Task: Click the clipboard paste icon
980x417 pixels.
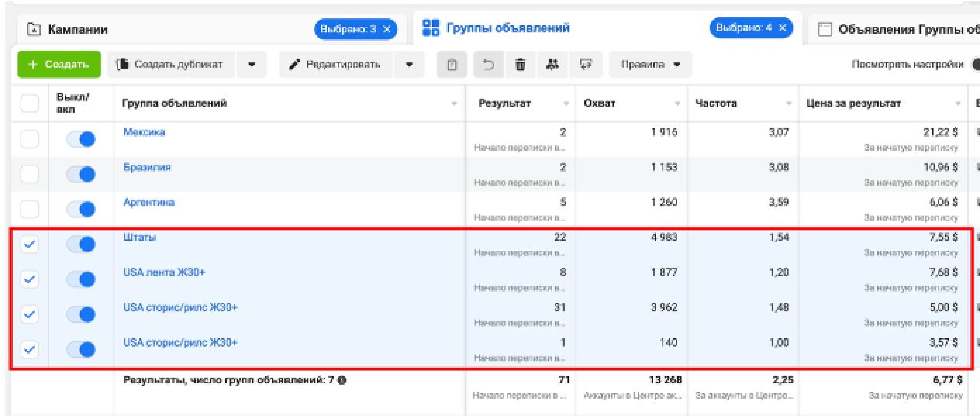Action: click(452, 64)
